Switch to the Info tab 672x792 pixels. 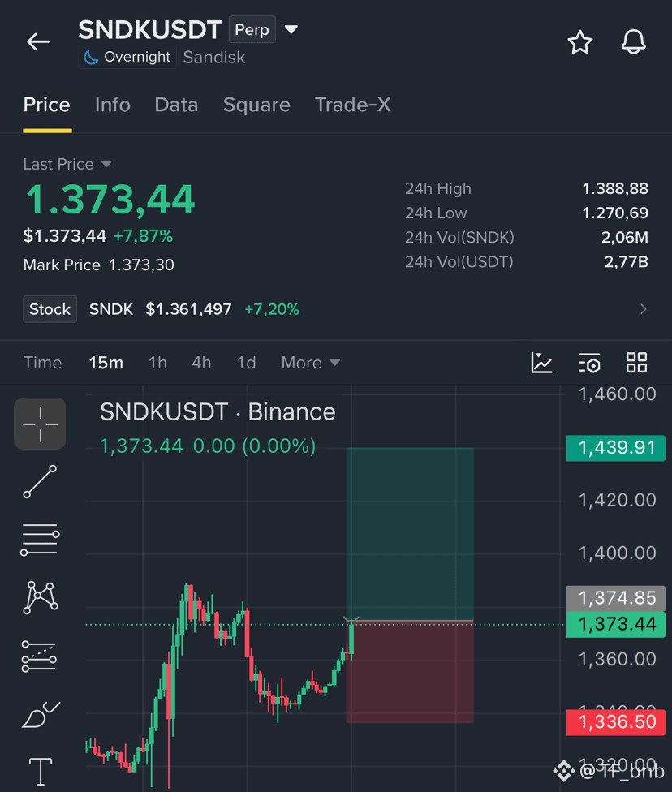pyautogui.click(x=112, y=105)
